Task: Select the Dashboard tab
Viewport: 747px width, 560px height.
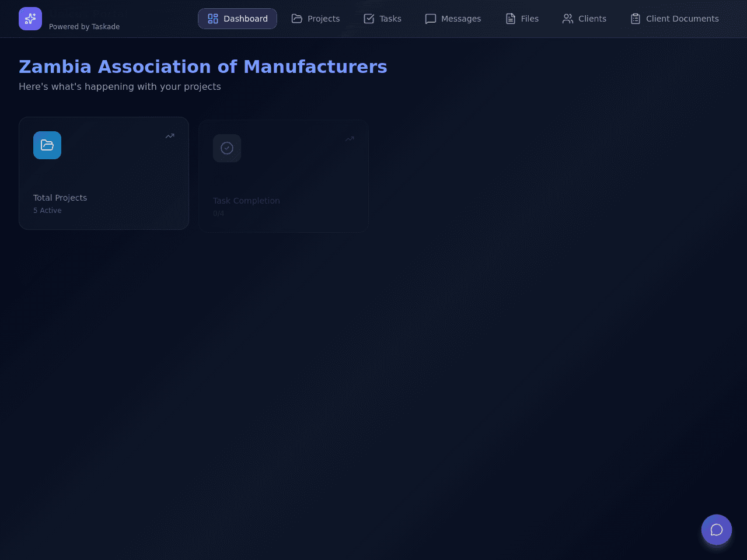Action: coord(238,19)
